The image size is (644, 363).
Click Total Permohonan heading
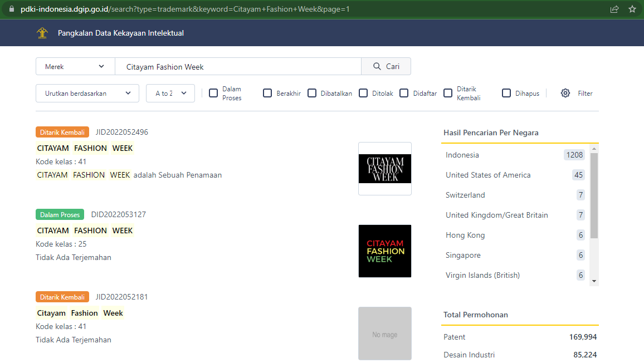pos(476,315)
